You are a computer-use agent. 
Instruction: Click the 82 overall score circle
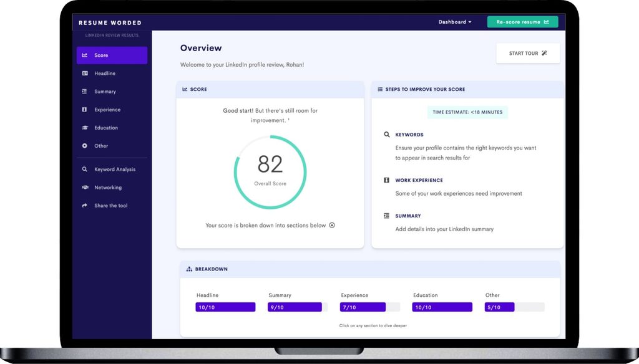(270, 172)
